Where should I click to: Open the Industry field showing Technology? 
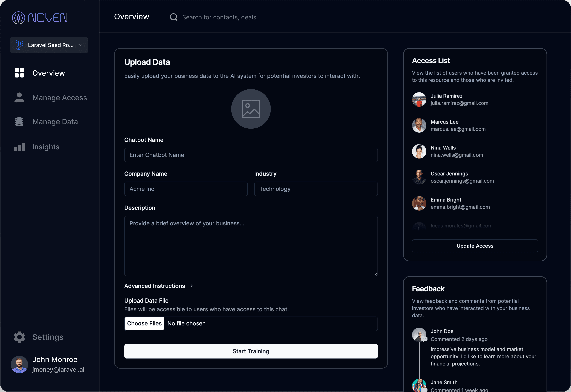point(316,189)
